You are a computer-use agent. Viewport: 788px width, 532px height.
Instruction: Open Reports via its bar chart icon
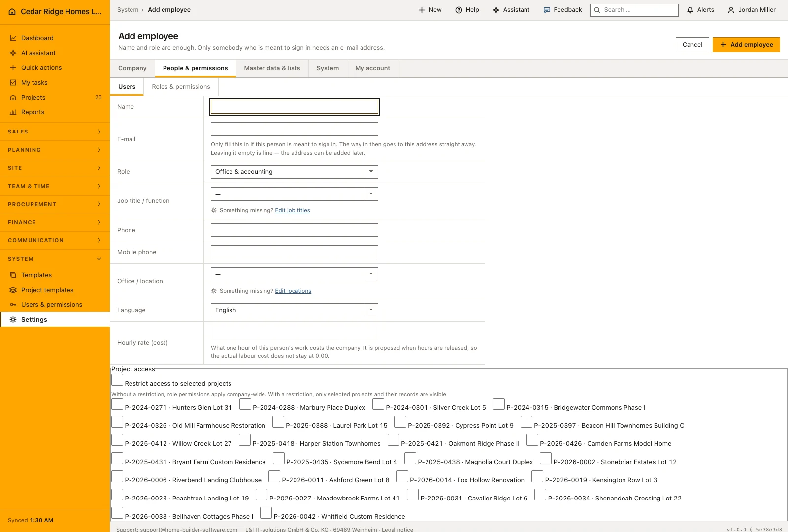pyautogui.click(x=13, y=112)
